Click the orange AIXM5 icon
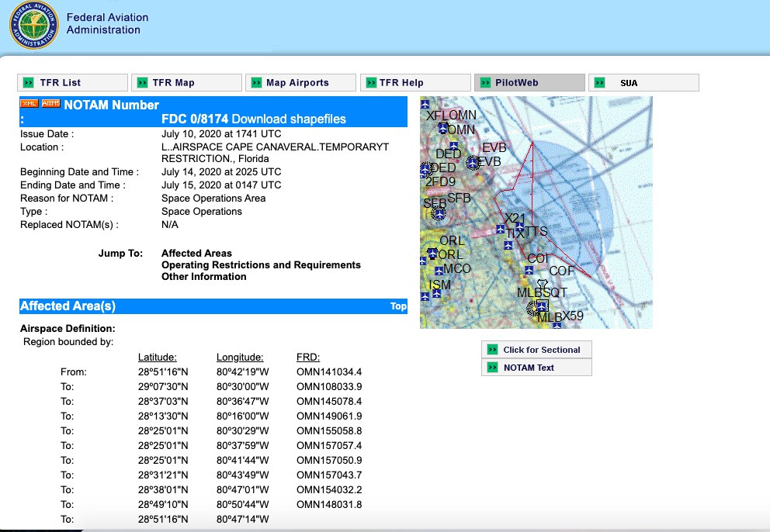 coord(51,104)
